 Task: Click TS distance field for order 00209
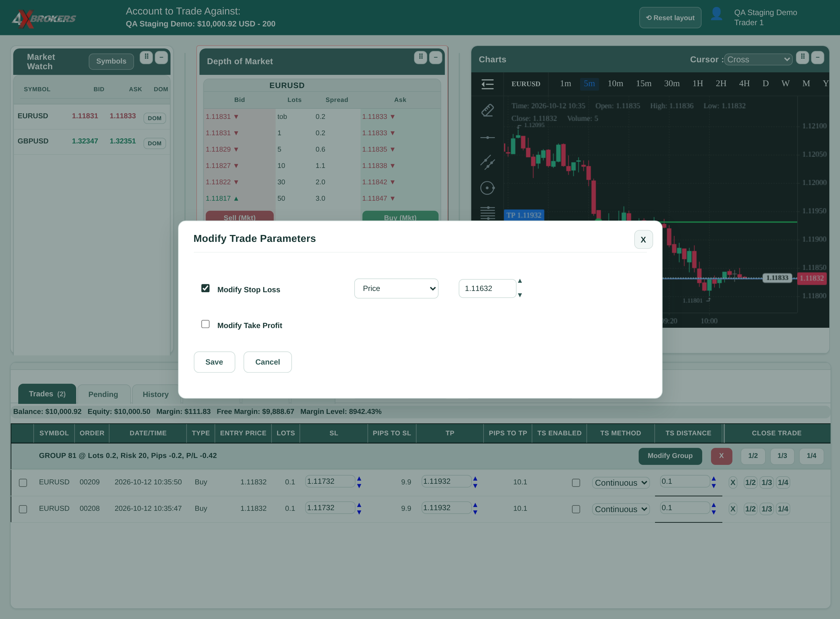[685, 482]
